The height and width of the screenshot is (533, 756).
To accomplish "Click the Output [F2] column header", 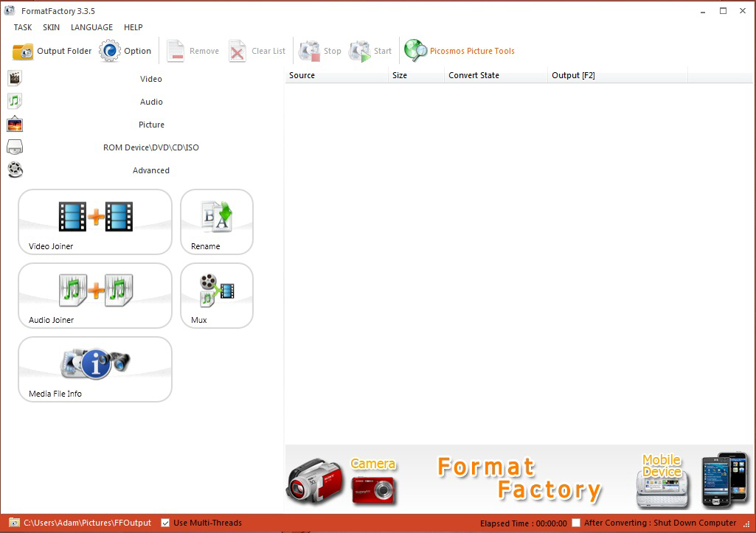I will [x=617, y=75].
